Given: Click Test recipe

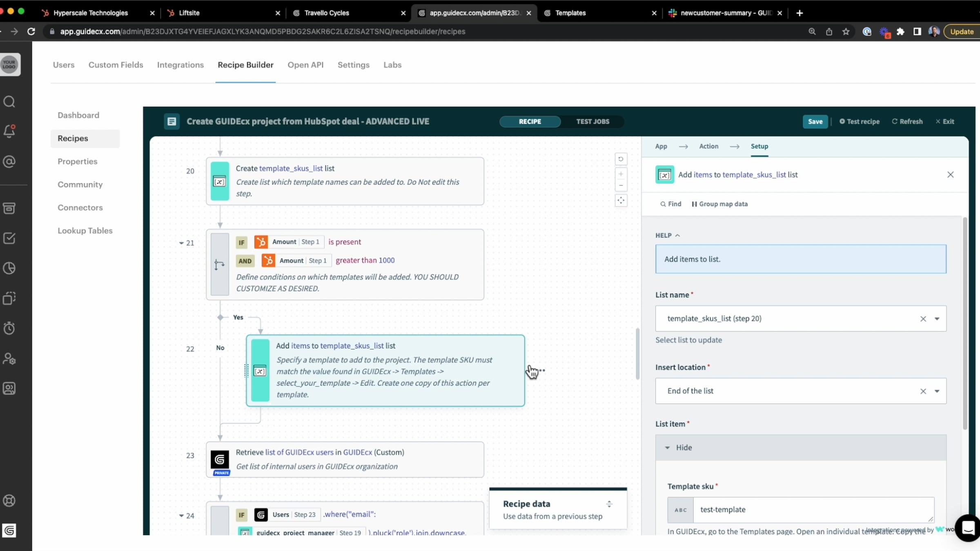Looking at the screenshot, I should [859, 121].
